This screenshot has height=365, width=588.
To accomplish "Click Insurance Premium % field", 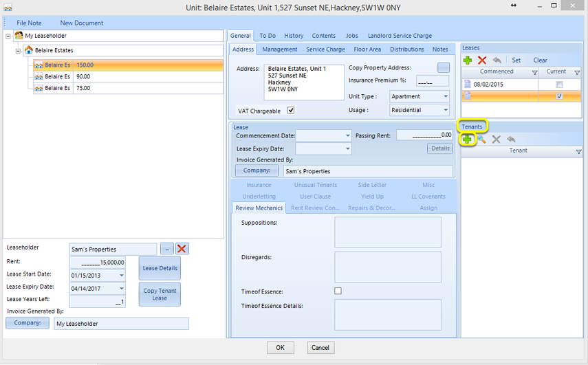I will [x=433, y=80].
